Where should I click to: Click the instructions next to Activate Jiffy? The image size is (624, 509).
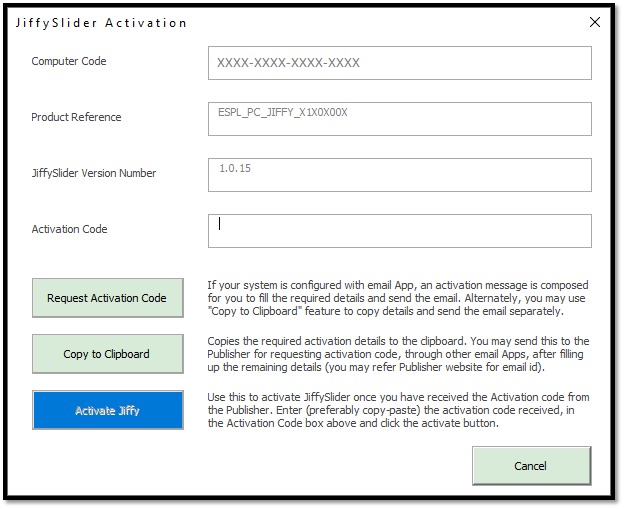pyautogui.click(x=398, y=410)
